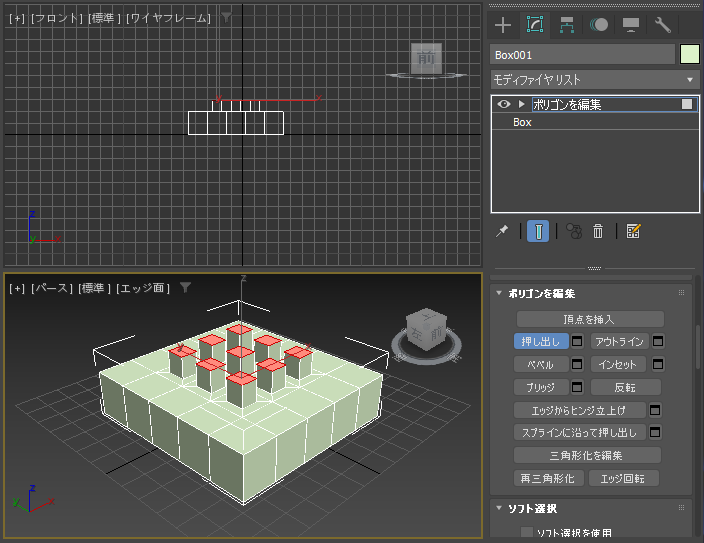The image size is (704, 543).
Task: Open the Utilities wrench tab
Action: click(662, 25)
